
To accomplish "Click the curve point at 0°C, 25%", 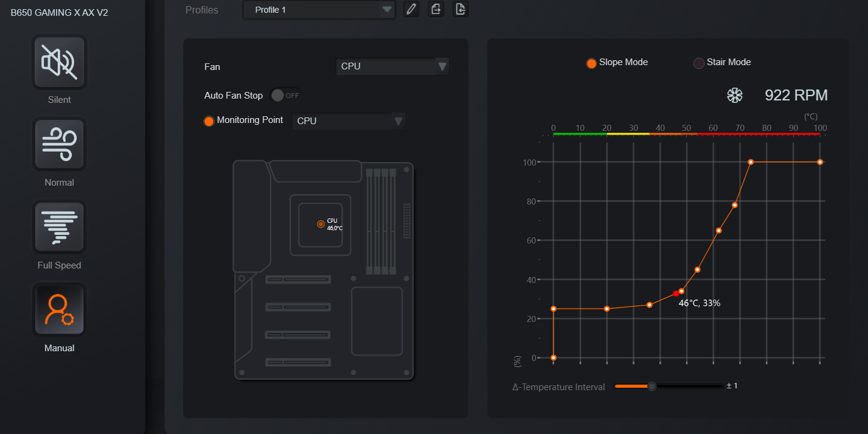I will pos(554,309).
